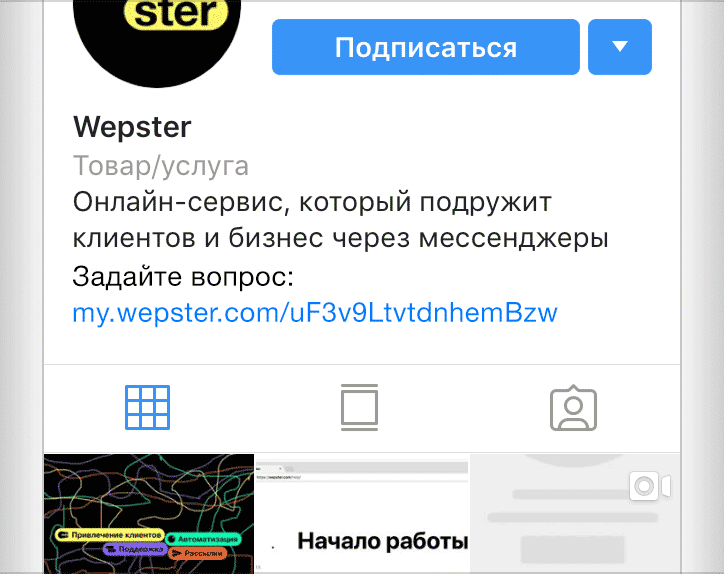Click the green Автоматизация tag

tap(203, 539)
